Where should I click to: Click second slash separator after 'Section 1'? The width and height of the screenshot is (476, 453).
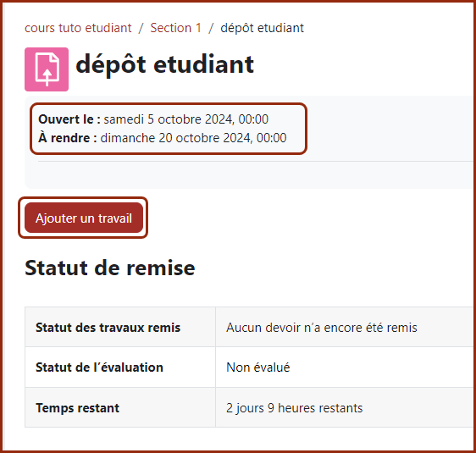coord(211,28)
